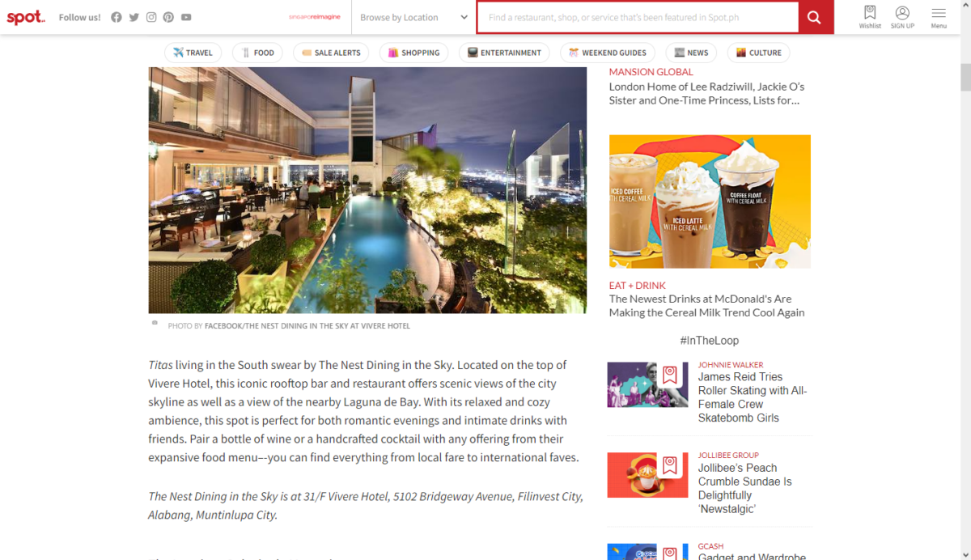
Task: Click the GCash sponsor label
Action: tap(710, 546)
